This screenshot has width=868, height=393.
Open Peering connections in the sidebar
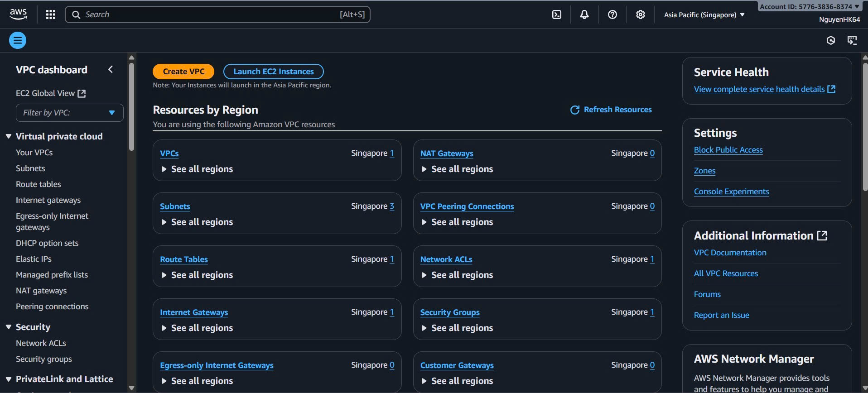(52, 307)
